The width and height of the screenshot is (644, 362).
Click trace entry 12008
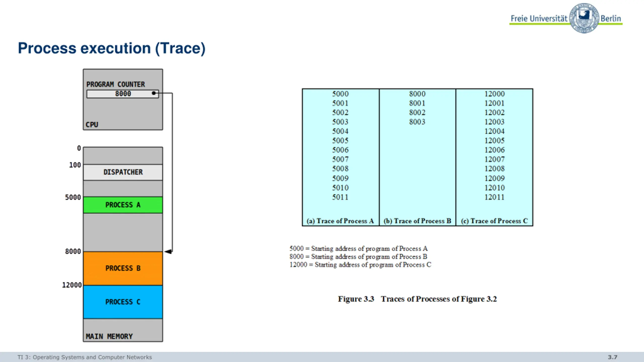point(495,169)
